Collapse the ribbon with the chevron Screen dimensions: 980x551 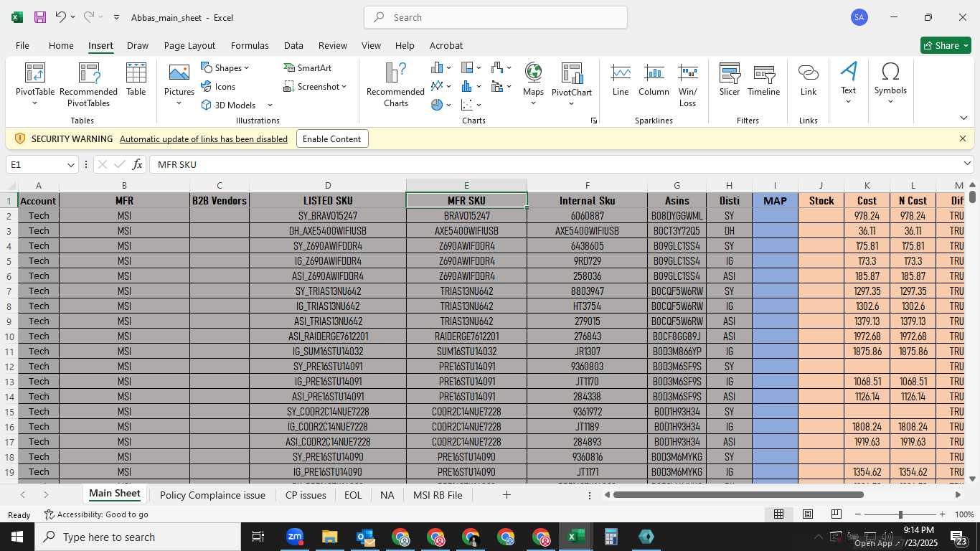963,118
